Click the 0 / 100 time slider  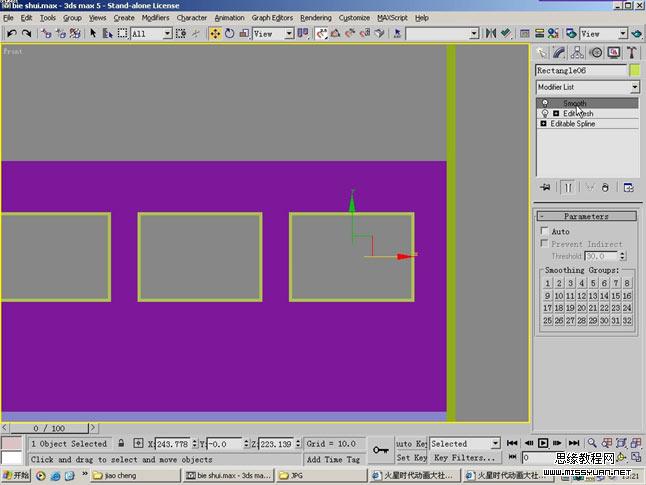[x=49, y=428]
